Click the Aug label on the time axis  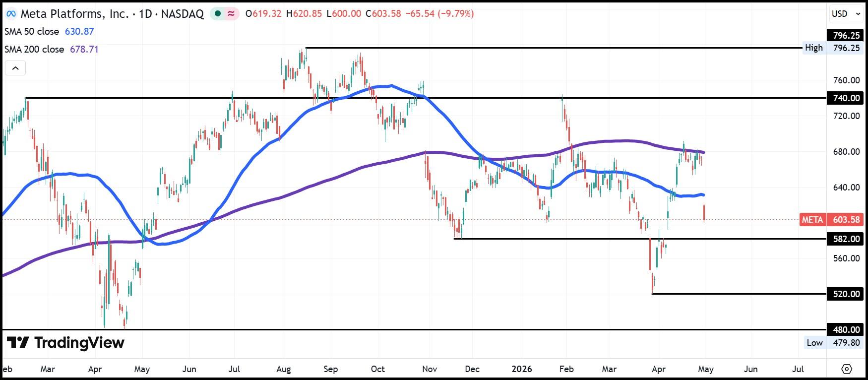(283, 369)
